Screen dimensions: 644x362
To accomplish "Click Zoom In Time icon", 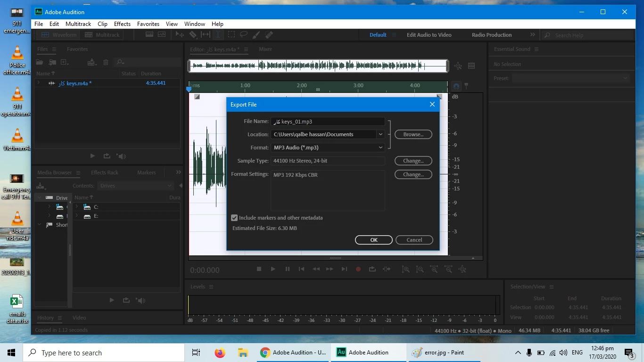I will coord(434,269).
